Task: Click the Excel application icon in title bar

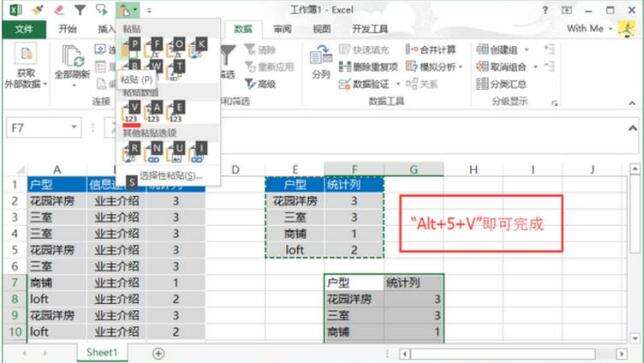Action: [x=16, y=10]
